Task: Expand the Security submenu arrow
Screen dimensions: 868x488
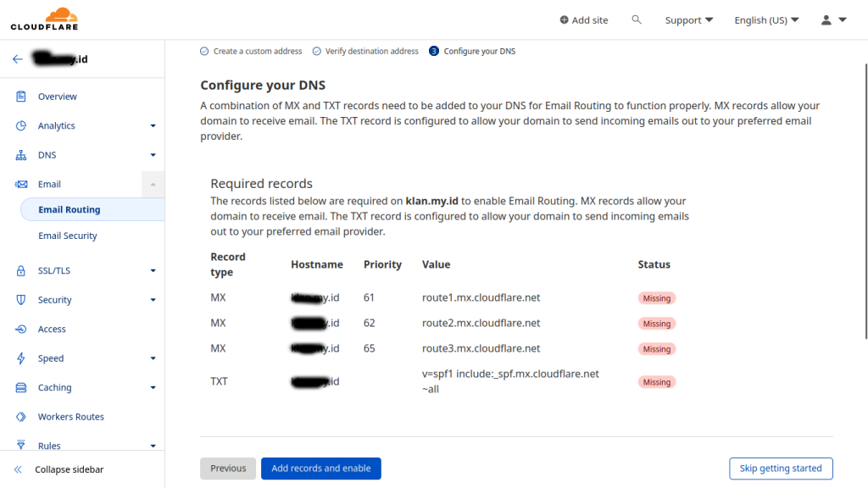Action: 153,300
